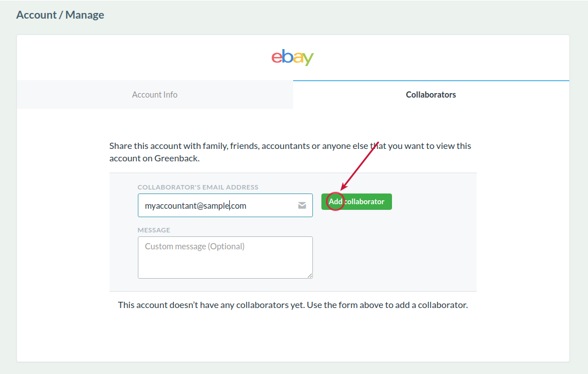Switch to the Account Info tab
This screenshot has height=374, width=588.
point(154,94)
